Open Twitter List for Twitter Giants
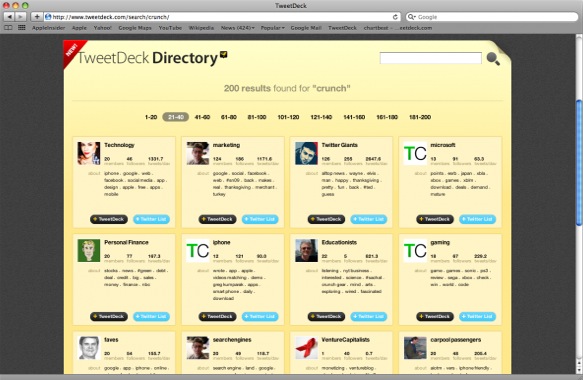Screen dimensions: 583x380 coord(368,219)
